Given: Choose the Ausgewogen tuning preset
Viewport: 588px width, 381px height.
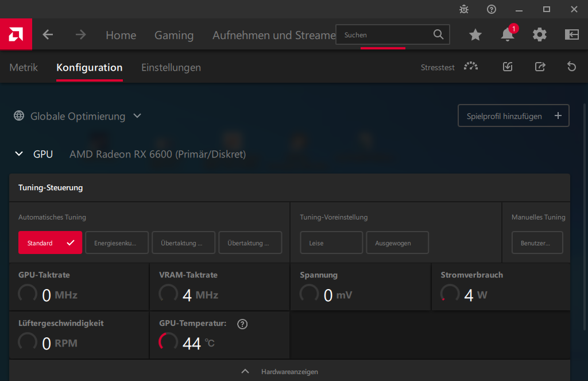Looking at the screenshot, I should pos(397,243).
